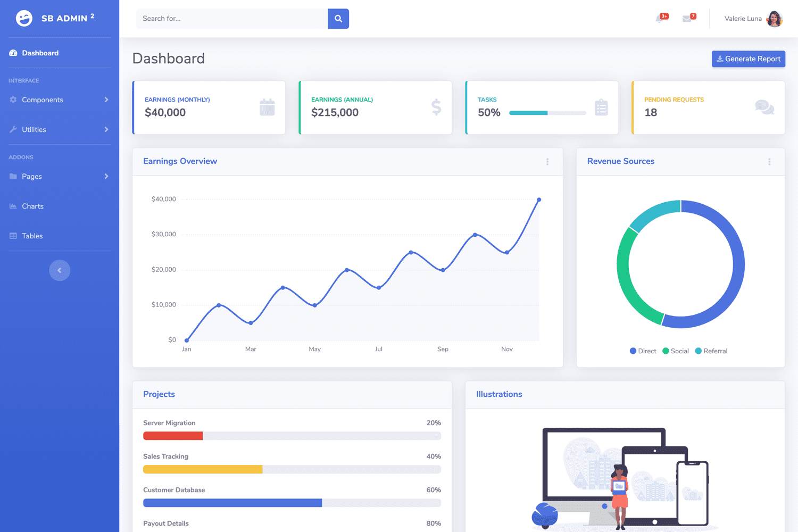Open the Earnings Overview three-dot menu

tap(547, 162)
